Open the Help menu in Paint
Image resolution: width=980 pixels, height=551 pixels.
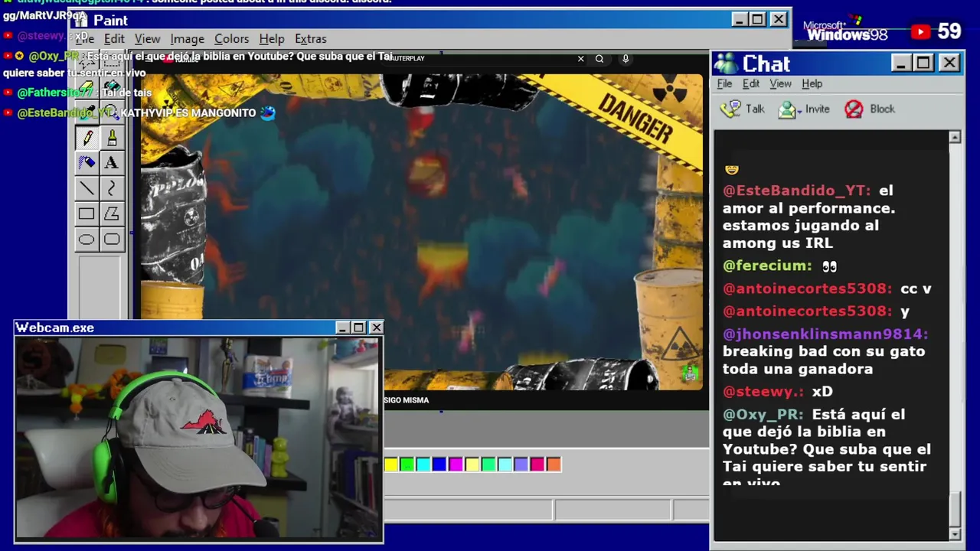[271, 39]
